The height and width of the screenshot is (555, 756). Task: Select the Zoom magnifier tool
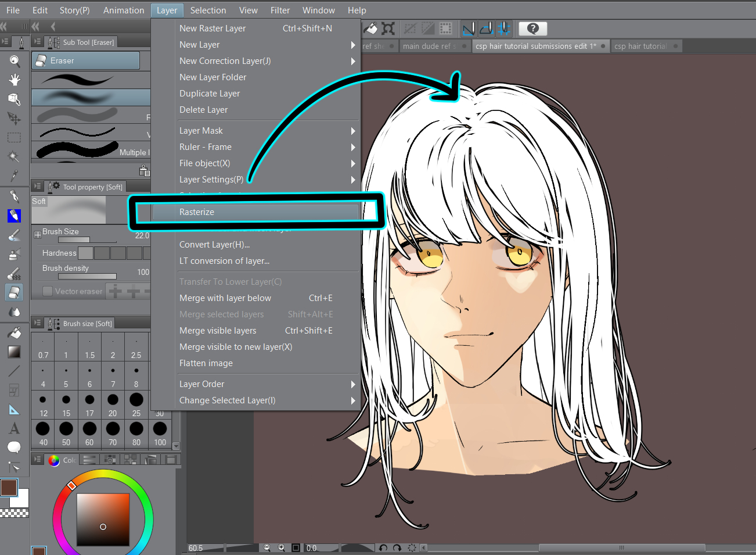15,60
